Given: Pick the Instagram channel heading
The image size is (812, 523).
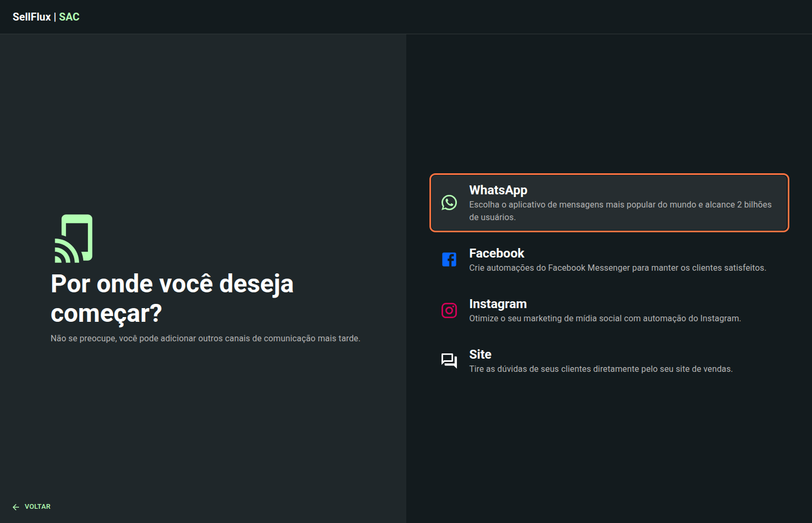Looking at the screenshot, I should (x=498, y=304).
